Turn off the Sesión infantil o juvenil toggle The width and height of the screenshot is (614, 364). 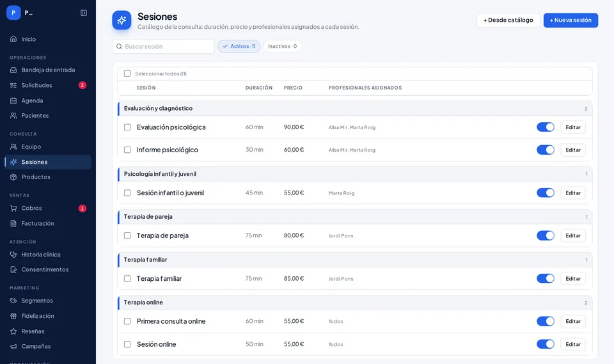coord(546,193)
